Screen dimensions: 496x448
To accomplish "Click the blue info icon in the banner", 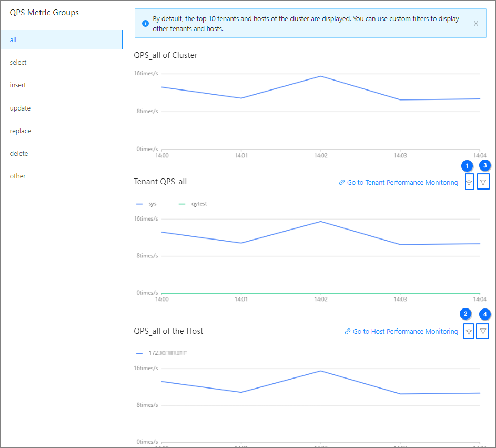I will [145, 24].
